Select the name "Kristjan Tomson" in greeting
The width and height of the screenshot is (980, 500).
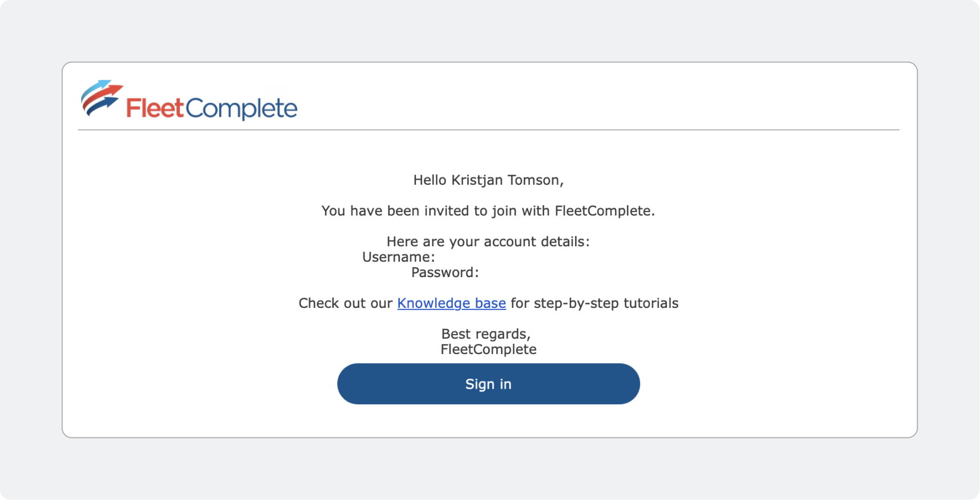(505, 180)
